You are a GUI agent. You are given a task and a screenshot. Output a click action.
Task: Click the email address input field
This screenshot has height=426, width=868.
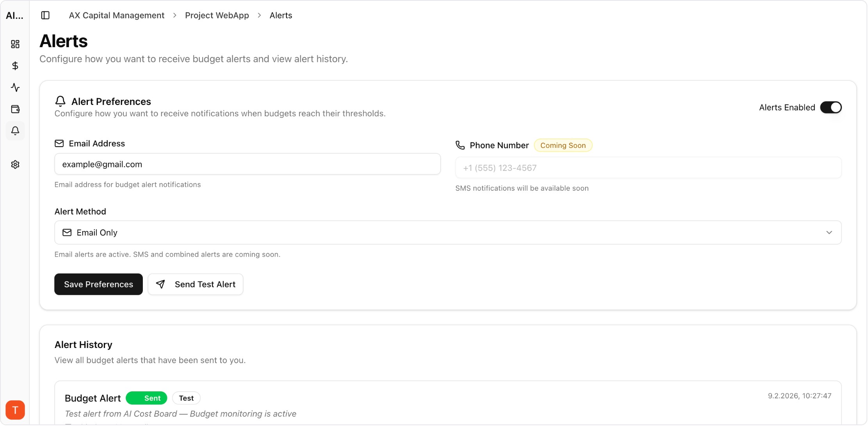[247, 164]
